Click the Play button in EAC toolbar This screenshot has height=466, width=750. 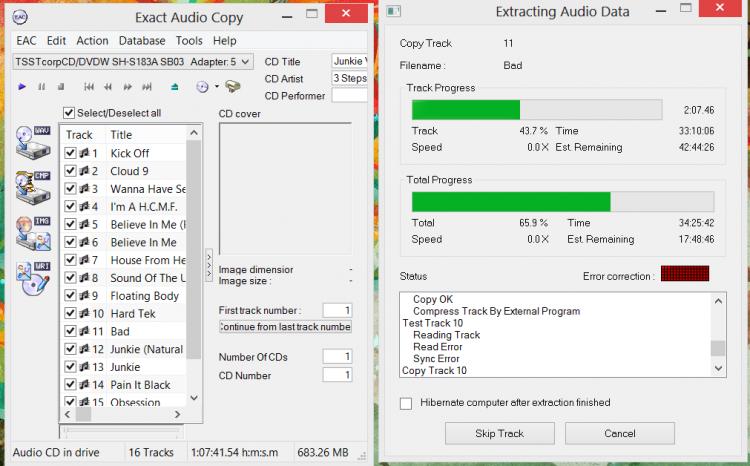click(x=22, y=87)
